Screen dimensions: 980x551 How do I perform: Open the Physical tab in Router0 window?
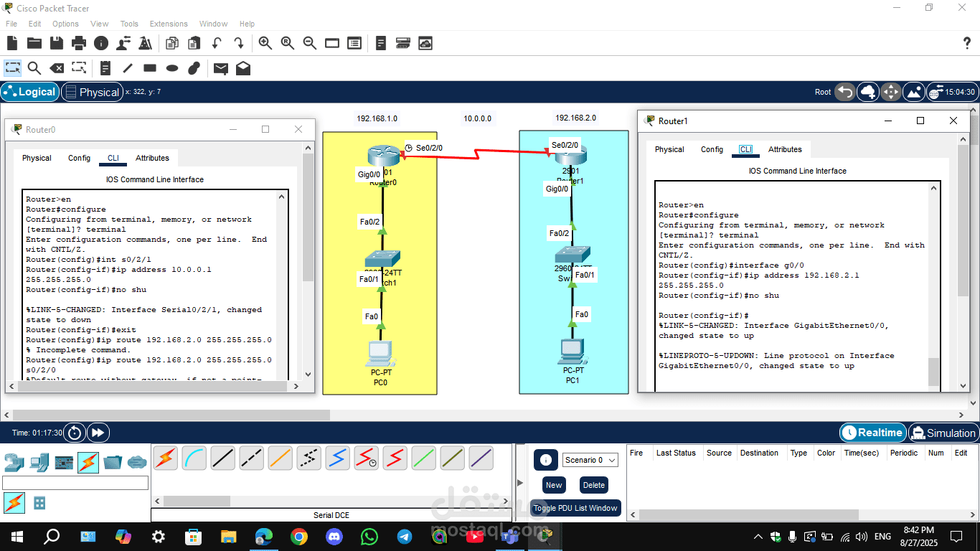[37, 158]
